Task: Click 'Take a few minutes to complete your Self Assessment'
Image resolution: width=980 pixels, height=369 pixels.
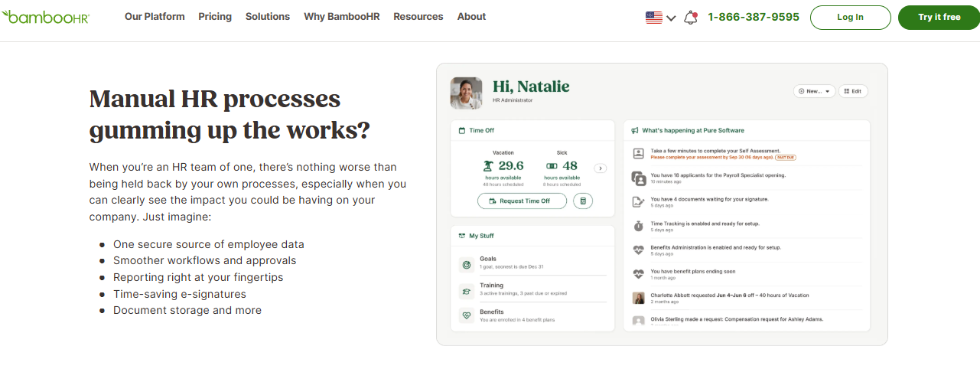Action: [715, 151]
